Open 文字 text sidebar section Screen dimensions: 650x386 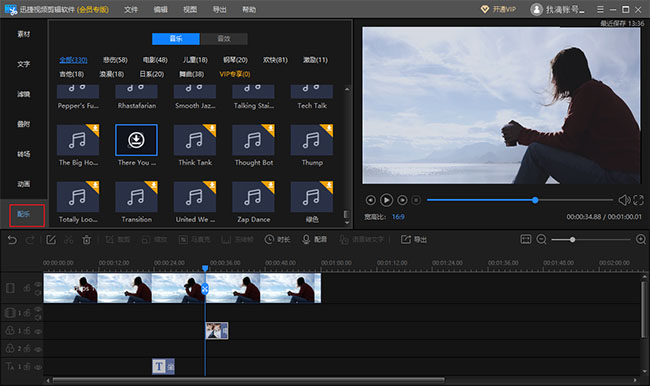click(24, 64)
